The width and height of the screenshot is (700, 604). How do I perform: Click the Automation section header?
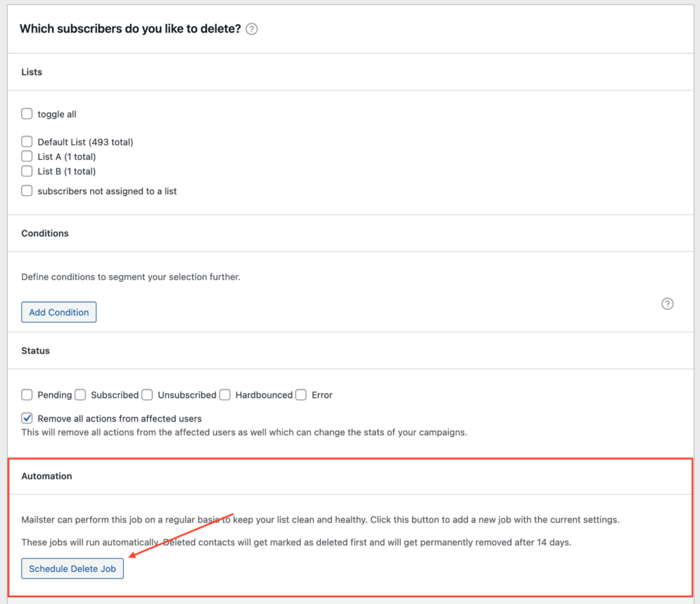[x=46, y=476]
